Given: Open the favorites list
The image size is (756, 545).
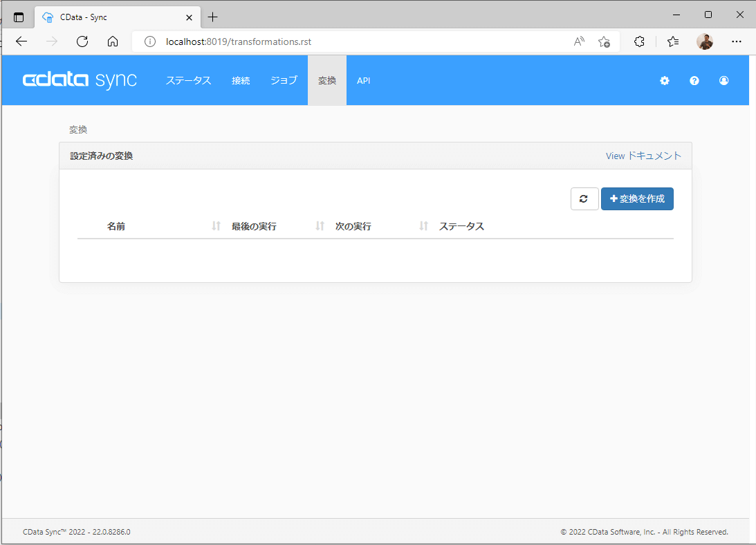Looking at the screenshot, I should 673,41.
